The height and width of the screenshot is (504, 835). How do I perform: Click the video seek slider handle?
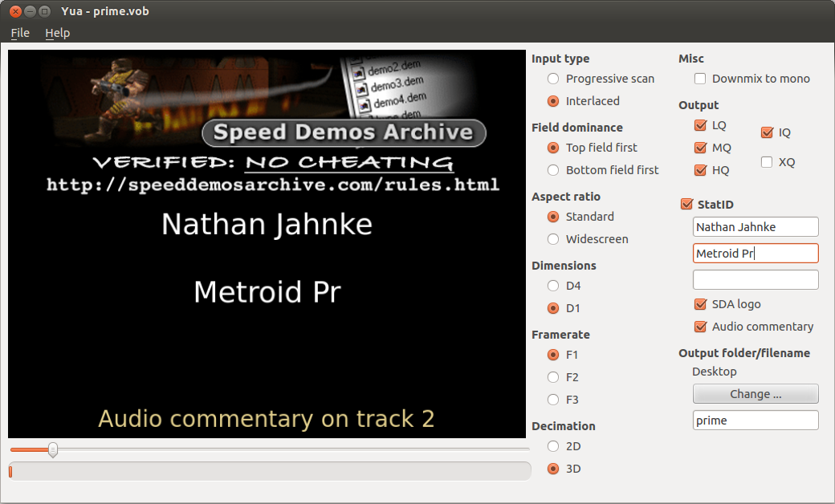53,449
